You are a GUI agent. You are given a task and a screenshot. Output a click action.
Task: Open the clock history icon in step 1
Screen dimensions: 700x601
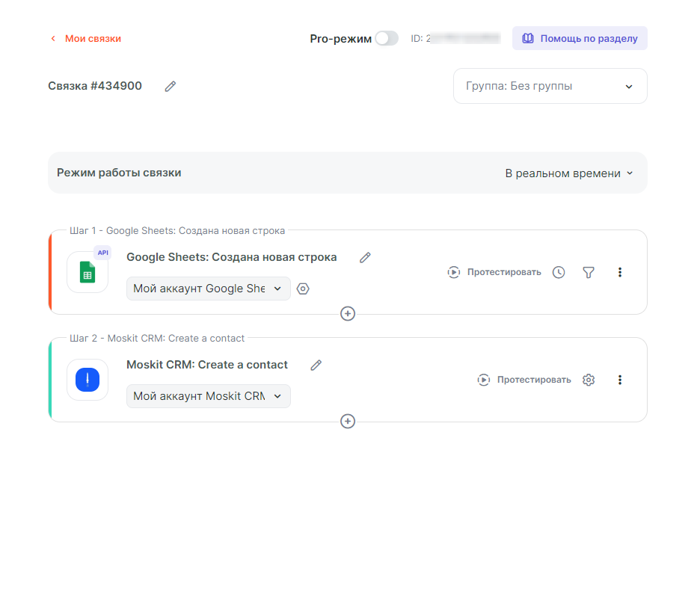pyautogui.click(x=559, y=272)
